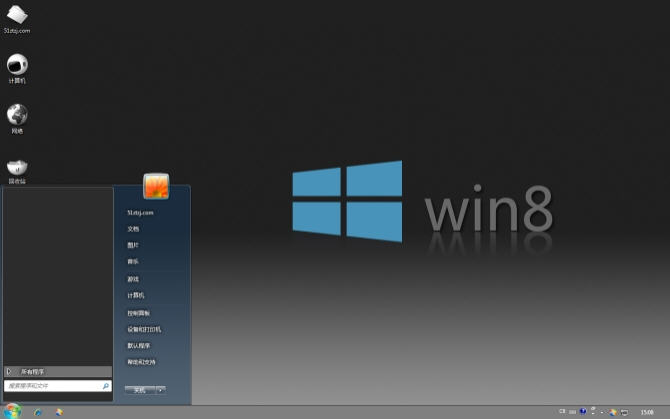This screenshot has height=419, width=670.
Task: Open 帮助和支持 (Help and Support) link
Action: [141, 361]
